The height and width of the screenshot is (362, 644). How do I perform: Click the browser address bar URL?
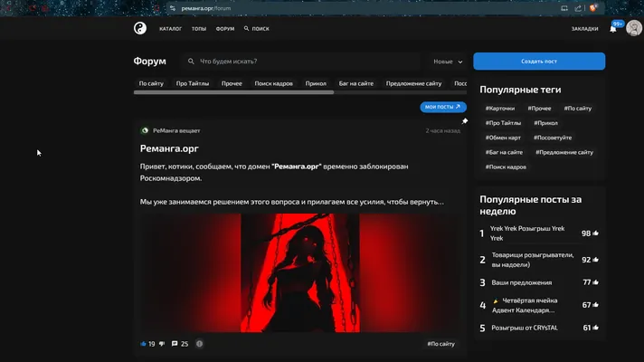click(x=206, y=8)
